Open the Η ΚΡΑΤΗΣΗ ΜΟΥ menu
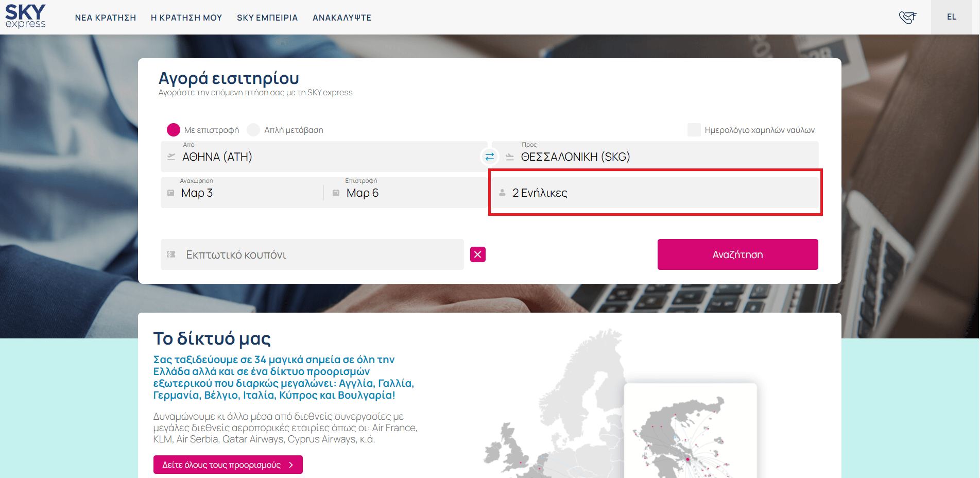Screen dimensions: 980x478 coord(186,18)
